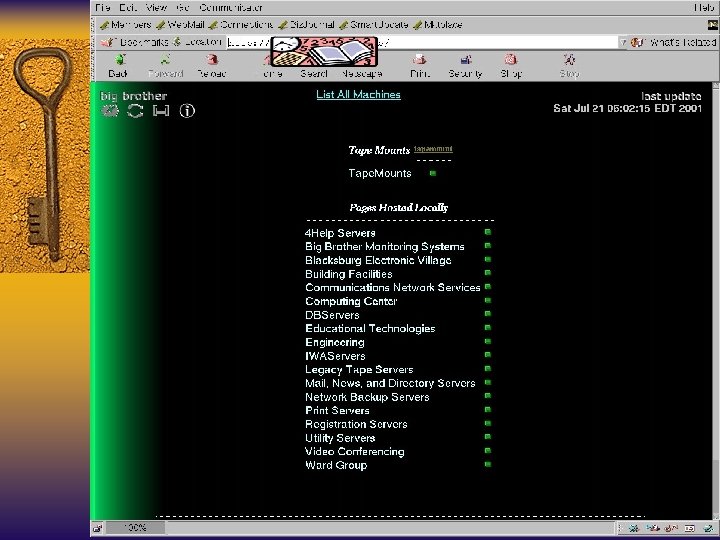Click the status bar security lock icon

pyautogui.click(x=98, y=528)
